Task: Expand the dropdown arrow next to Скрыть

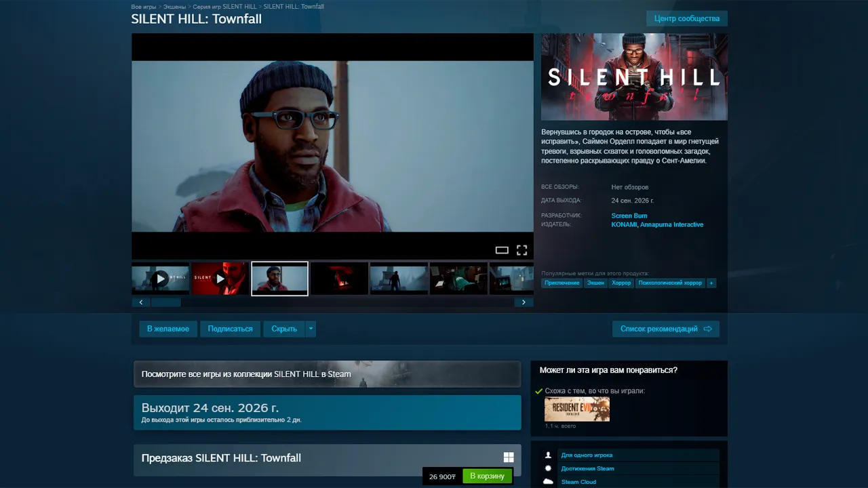Action: click(x=311, y=329)
